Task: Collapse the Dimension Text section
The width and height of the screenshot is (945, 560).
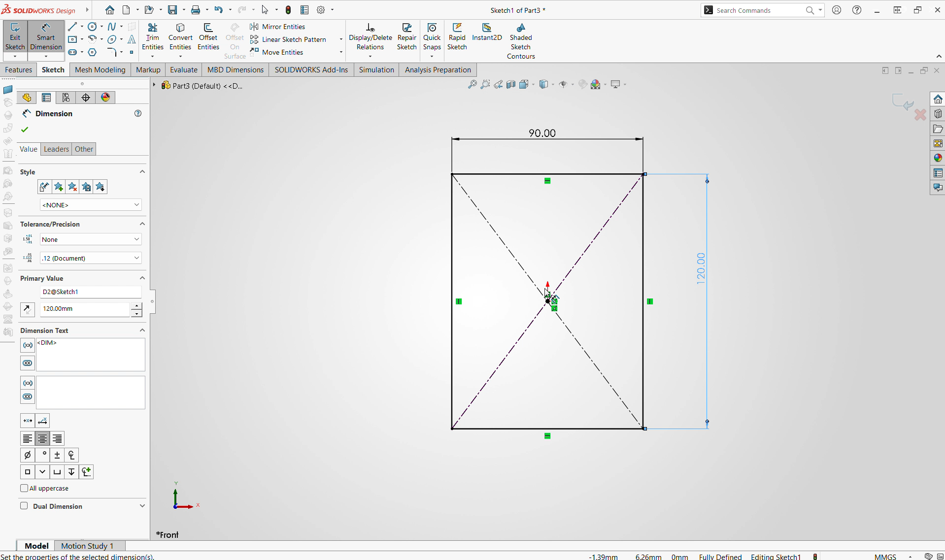Action: point(142,330)
